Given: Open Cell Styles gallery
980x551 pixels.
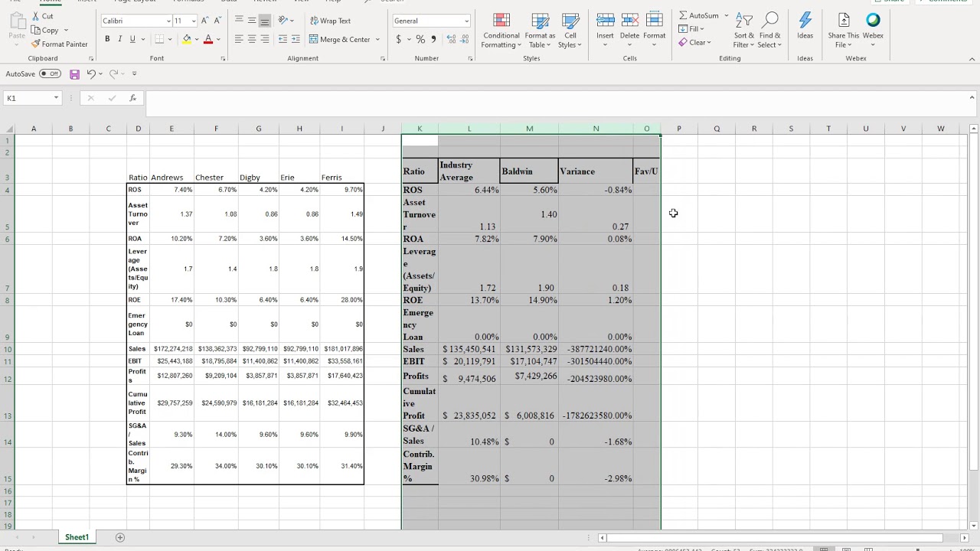Looking at the screenshot, I should [x=570, y=31].
